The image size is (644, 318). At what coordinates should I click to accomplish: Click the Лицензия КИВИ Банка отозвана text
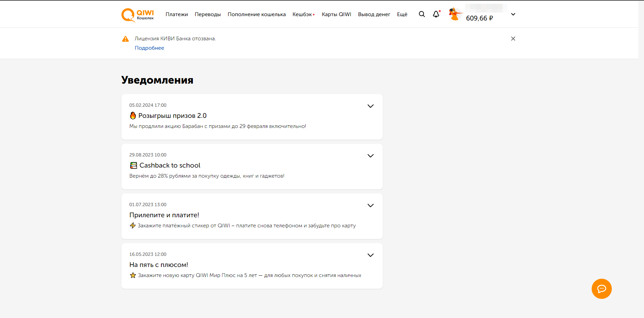coord(175,39)
